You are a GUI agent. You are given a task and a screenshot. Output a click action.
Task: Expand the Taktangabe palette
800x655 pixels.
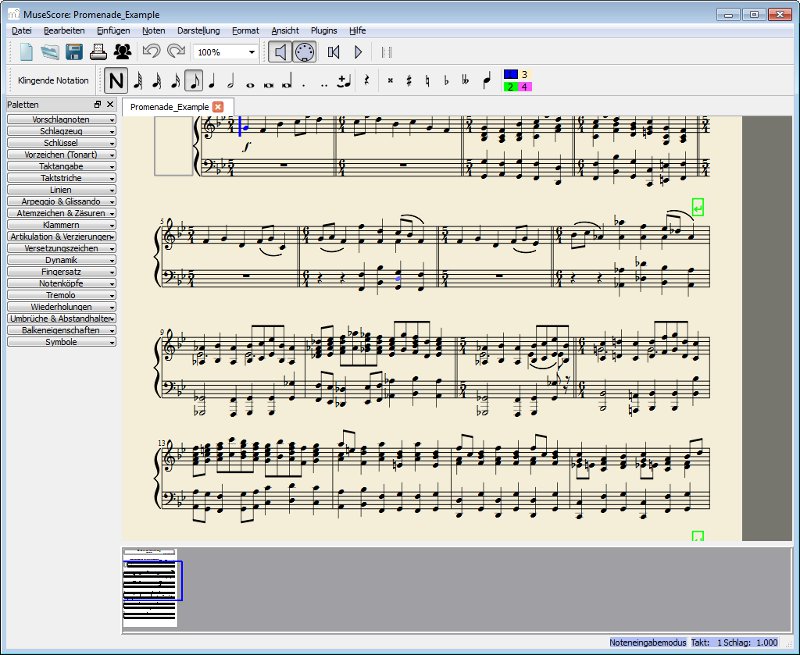(61, 166)
